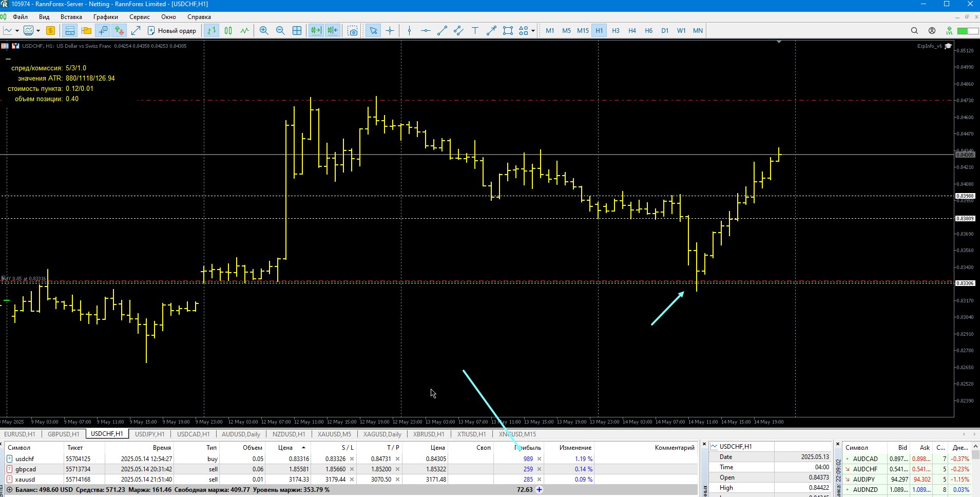Toggle chart shift from right border
The width and height of the screenshot is (980, 497).
coord(333,31)
